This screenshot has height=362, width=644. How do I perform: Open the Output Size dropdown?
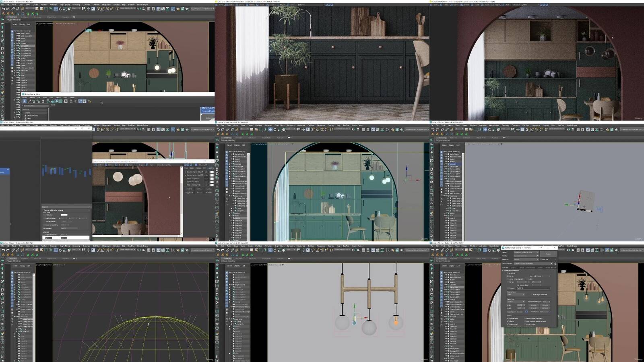(x=516, y=302)
